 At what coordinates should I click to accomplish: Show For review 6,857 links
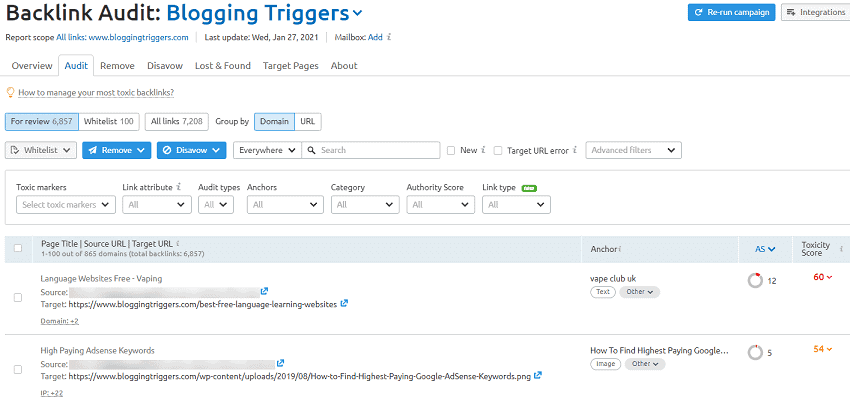[42, 122]
